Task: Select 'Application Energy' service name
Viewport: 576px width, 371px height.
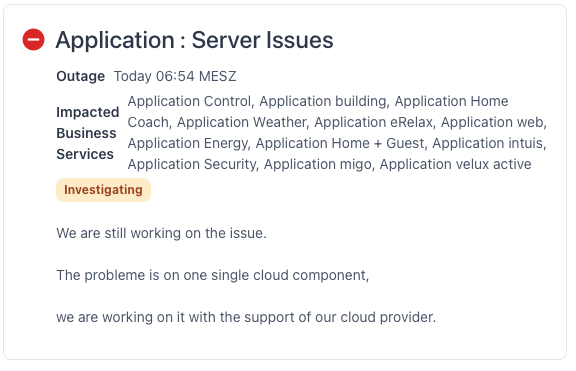Action: click(x=187, y=143)
